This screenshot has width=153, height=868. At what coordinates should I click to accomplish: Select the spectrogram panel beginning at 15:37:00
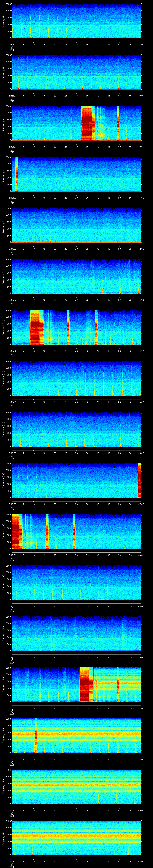(76, 21)
